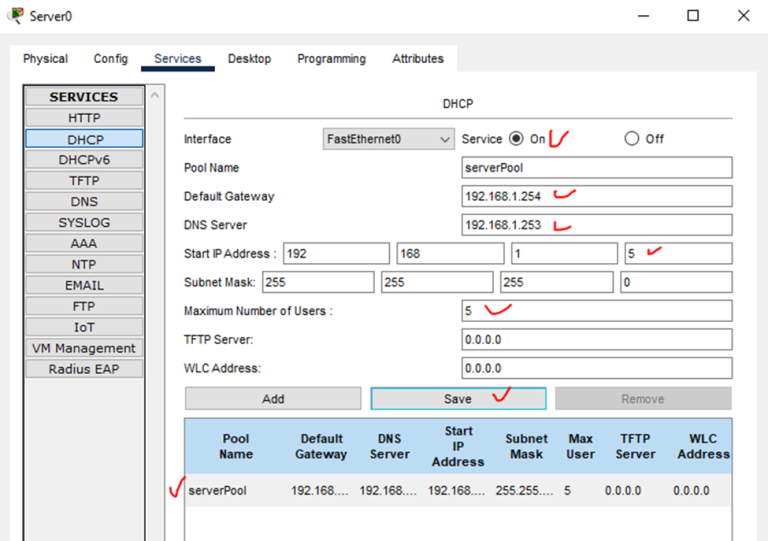Select HTTP in the services list

pyautogui.click(x=84, y=118)
